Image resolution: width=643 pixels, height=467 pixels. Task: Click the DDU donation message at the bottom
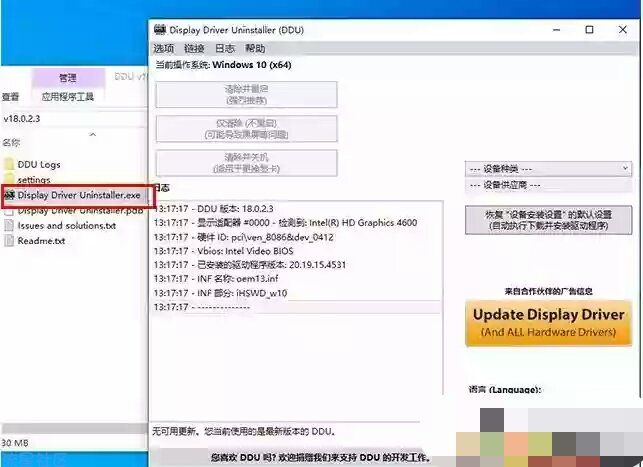pyautogui.click(x=320, y=458)
